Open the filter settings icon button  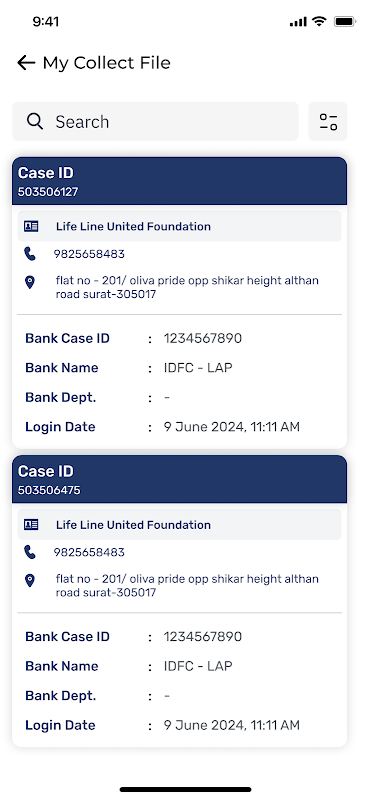pos(328,121)
